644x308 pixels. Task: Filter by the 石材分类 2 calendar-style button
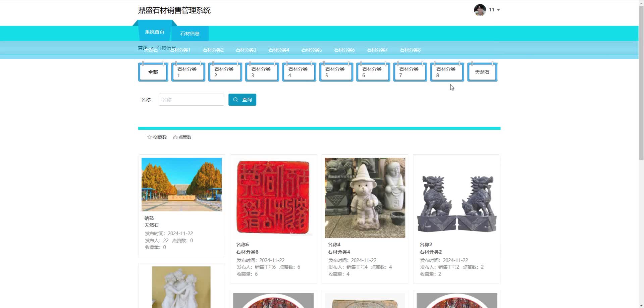coord(225,72)
